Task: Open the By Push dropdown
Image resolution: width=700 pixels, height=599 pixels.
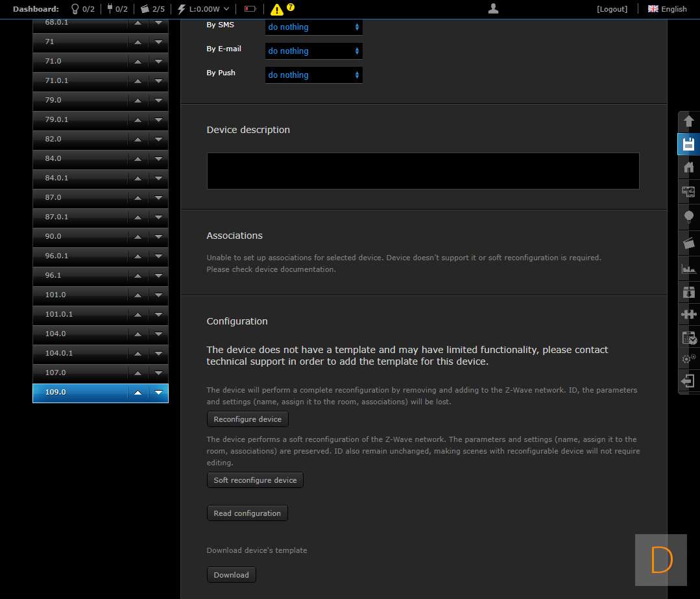Action: coord(313,75)
